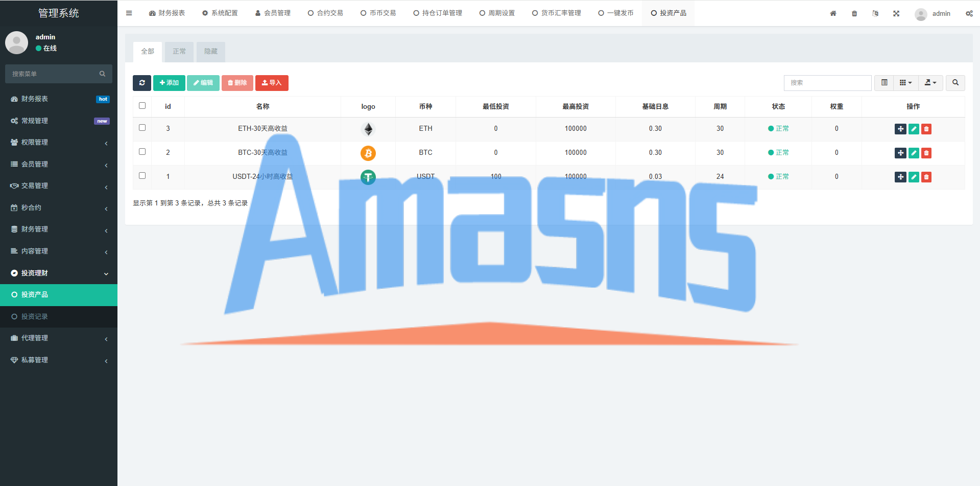Check the checkbox for row id 3

click(x=142, y=128)
